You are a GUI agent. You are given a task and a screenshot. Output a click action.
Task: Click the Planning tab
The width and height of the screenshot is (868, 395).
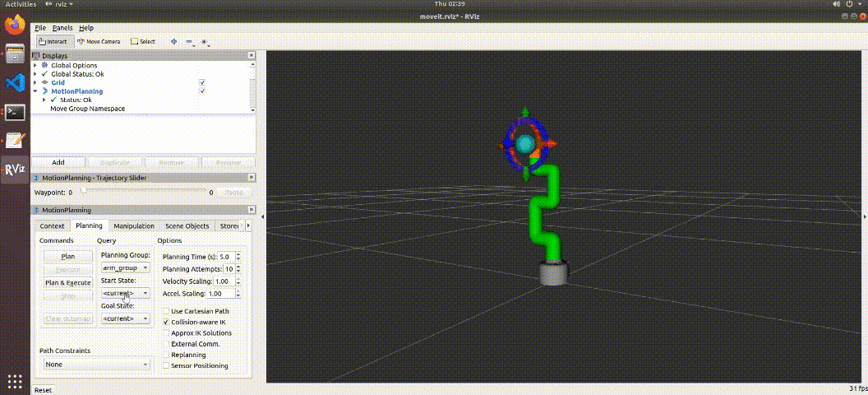pyautogui.click(x=89, y=225)
